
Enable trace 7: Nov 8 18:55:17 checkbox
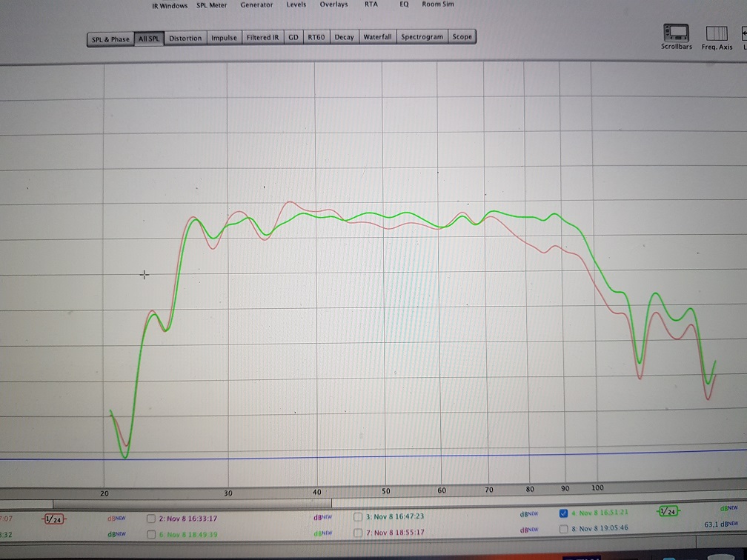tap(358, 533)
